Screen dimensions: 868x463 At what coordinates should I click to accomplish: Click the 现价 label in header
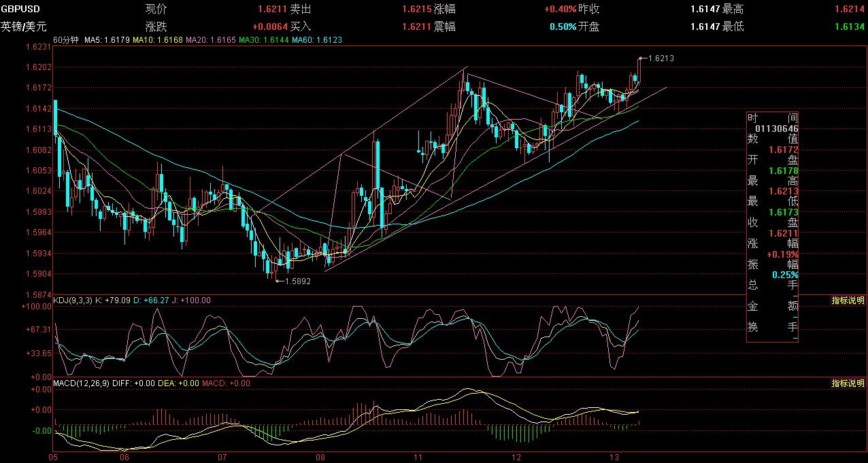click(156, 10)
